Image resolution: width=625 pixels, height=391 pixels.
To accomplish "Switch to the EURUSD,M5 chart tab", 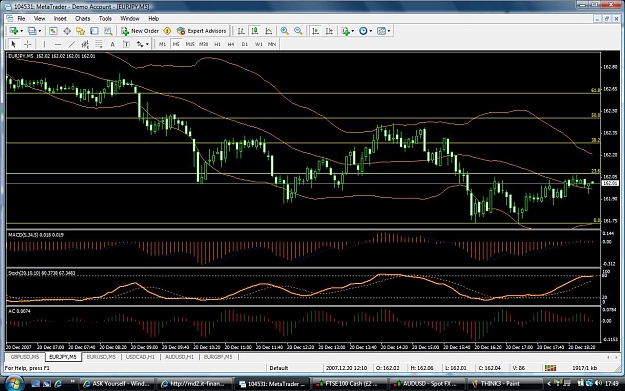I will tap(101, 357).
